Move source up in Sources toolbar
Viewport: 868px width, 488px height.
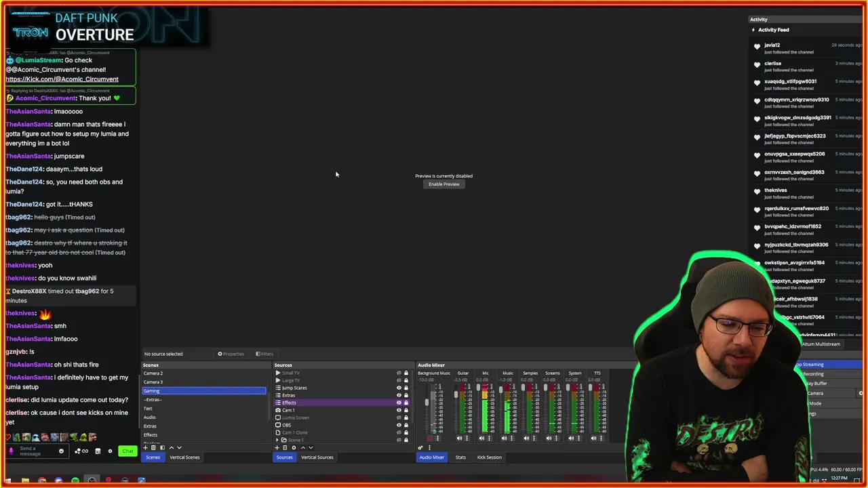[x=303, y=447]
